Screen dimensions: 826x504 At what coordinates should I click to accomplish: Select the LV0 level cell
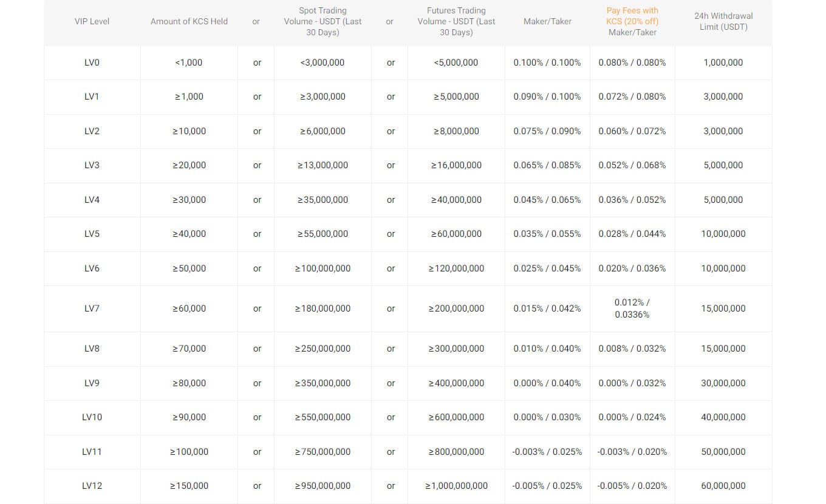click(x=92, y=63)
